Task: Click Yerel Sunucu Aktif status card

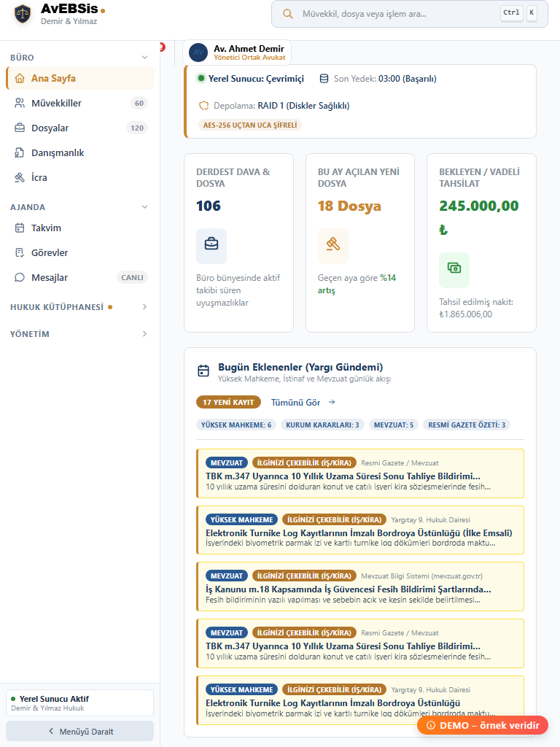Action: (x=79, y=703)
